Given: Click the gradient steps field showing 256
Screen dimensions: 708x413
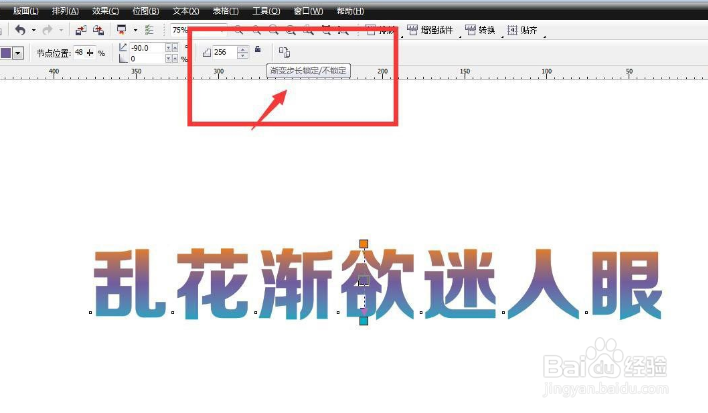Looking at the screenshot, I should coord(224,52).
